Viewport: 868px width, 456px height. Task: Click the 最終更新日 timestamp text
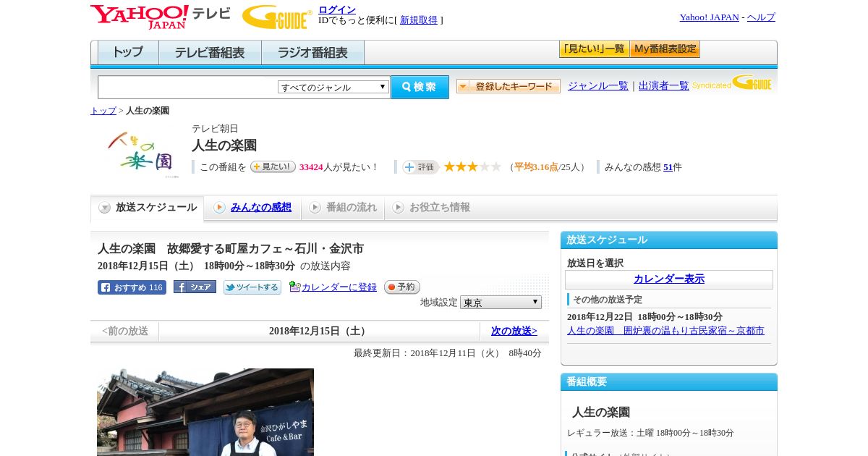click(x=448, y=353)
